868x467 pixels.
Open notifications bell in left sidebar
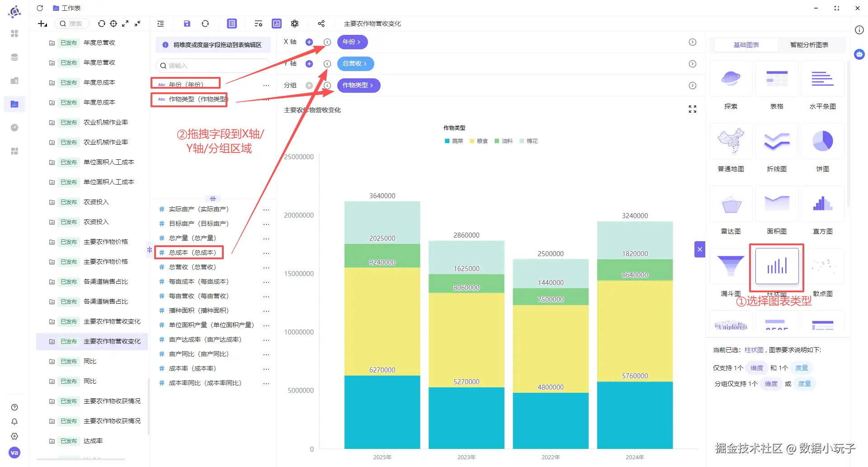14,422
